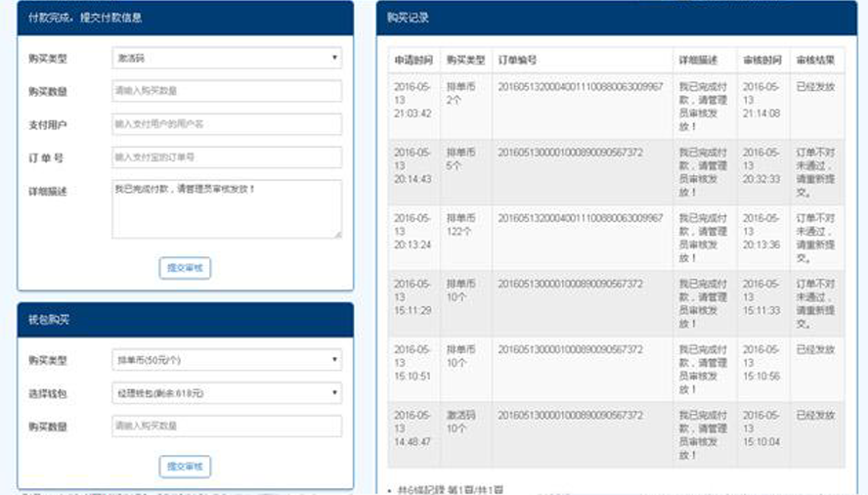Select the application time ending 14:48:47
Screen dimensions: 868x495
click(412, 428)
